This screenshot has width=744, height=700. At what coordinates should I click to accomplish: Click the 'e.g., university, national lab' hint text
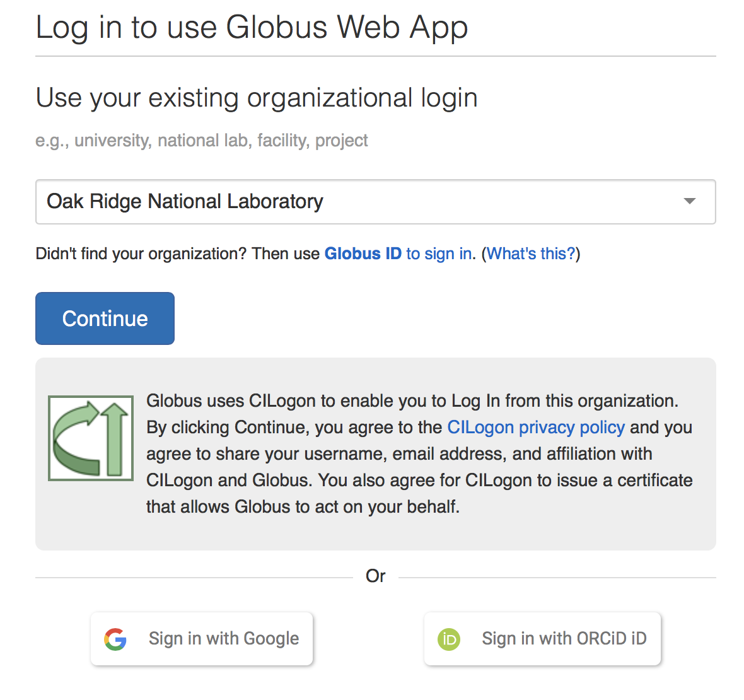coord(202,141)
